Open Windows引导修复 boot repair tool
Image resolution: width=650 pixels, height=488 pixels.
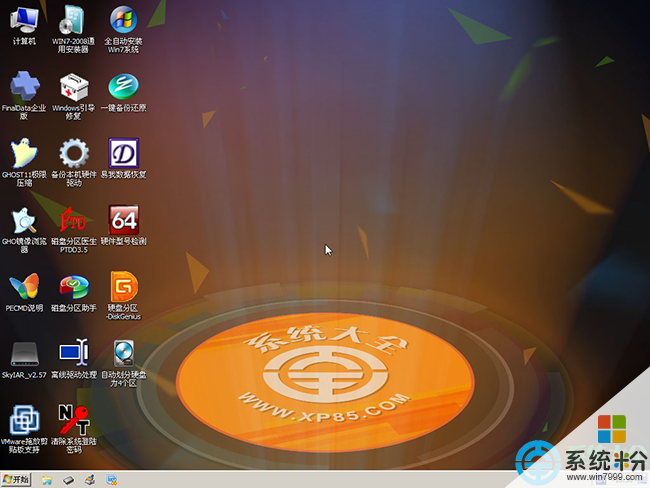point(73,86)
